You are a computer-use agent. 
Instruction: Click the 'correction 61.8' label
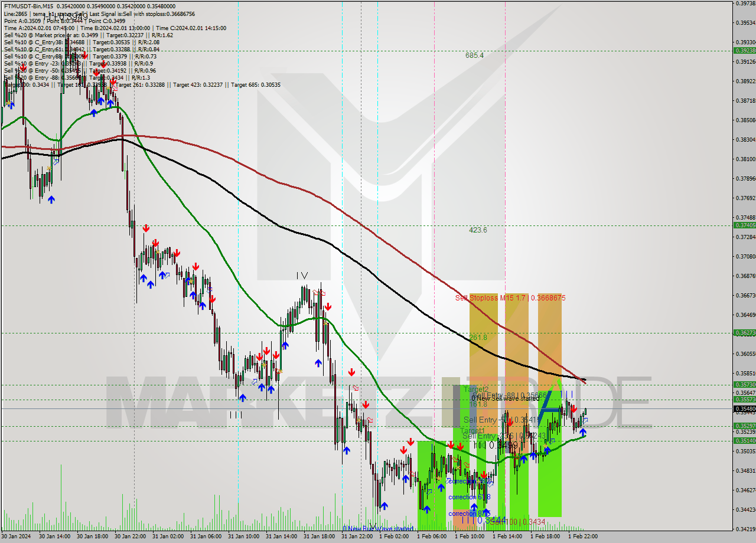[x=469, y=497]
